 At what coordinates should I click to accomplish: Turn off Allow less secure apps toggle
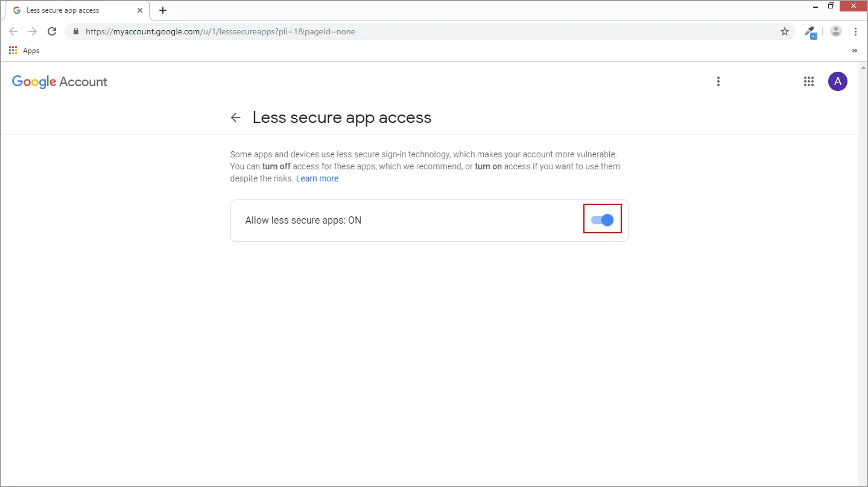tap(602, 219)
